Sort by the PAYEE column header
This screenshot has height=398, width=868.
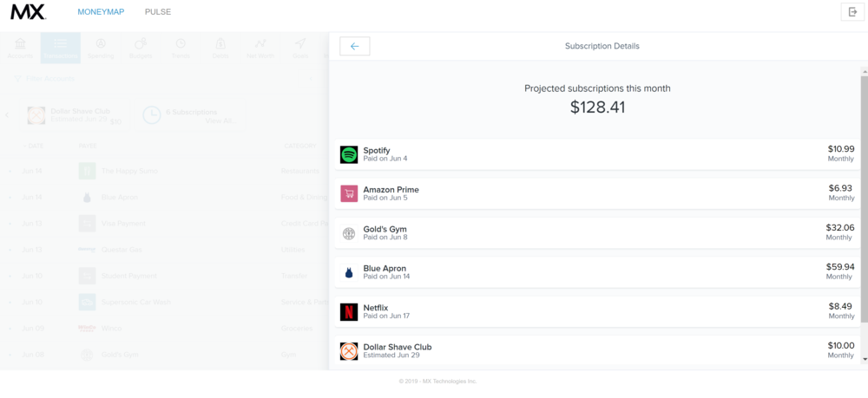tap(88, 146)
